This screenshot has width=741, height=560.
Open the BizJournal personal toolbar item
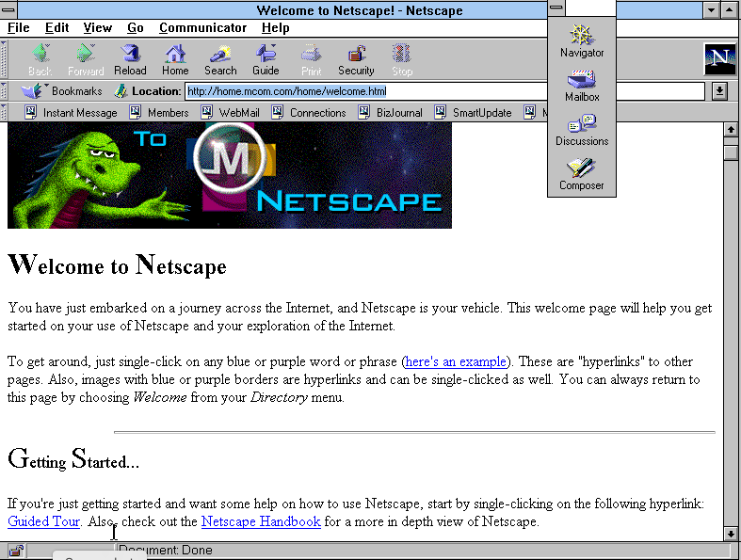point(391,113)
